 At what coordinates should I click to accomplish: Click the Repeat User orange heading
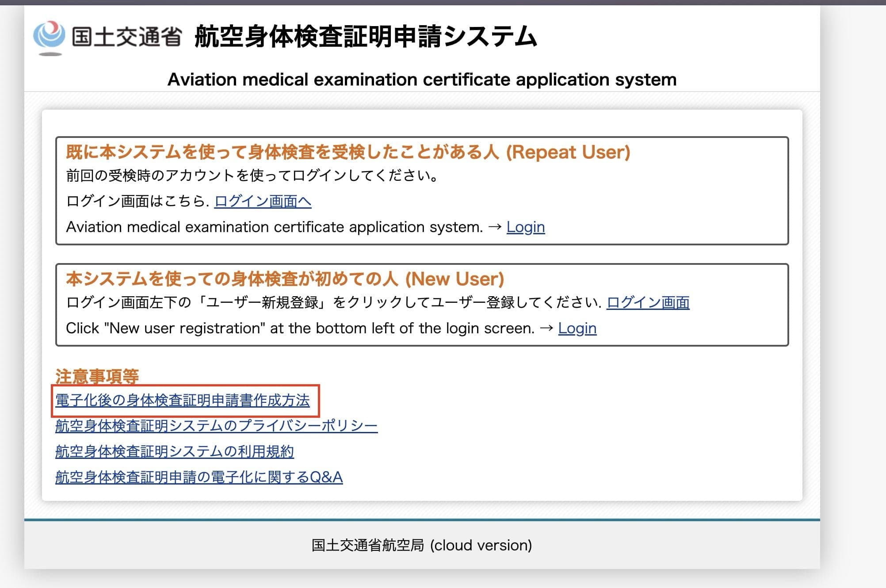pyautogui.click(x=348, y=152)
